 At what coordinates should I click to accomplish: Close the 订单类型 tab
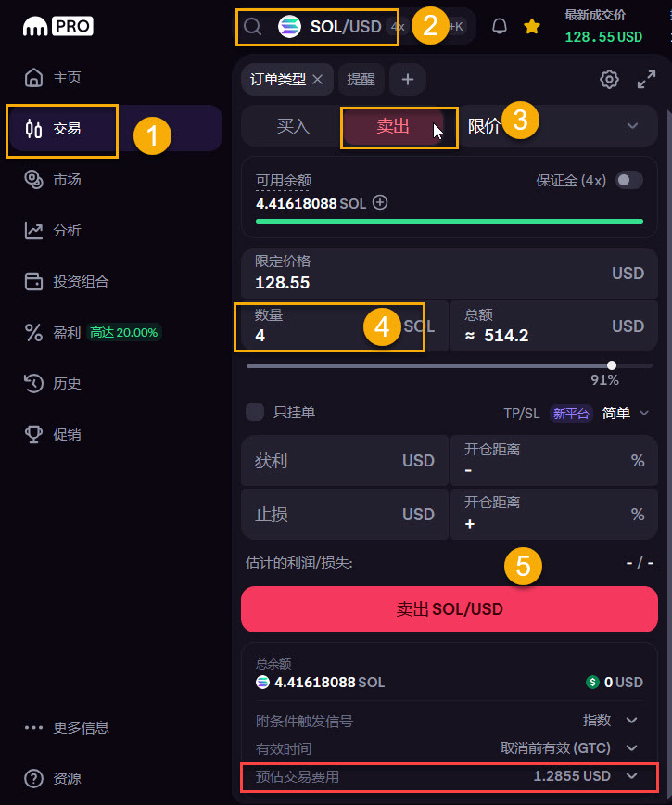[x=318, y=80]
